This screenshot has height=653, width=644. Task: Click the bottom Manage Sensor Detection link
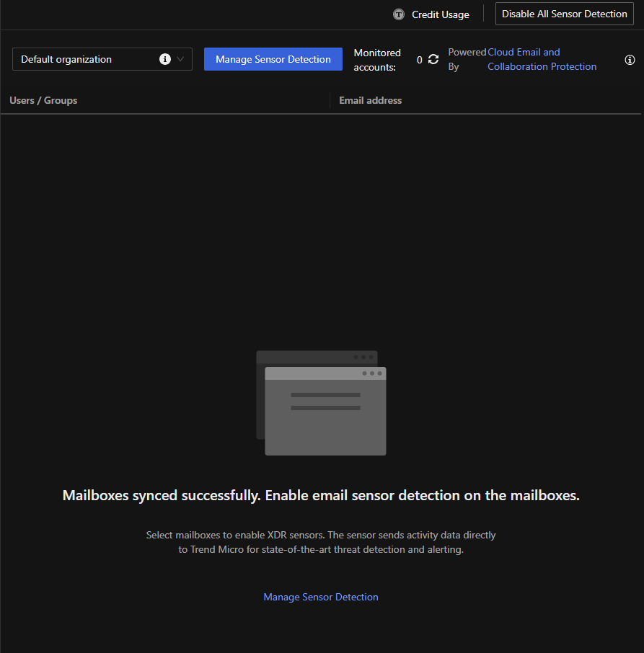[321, 597]
